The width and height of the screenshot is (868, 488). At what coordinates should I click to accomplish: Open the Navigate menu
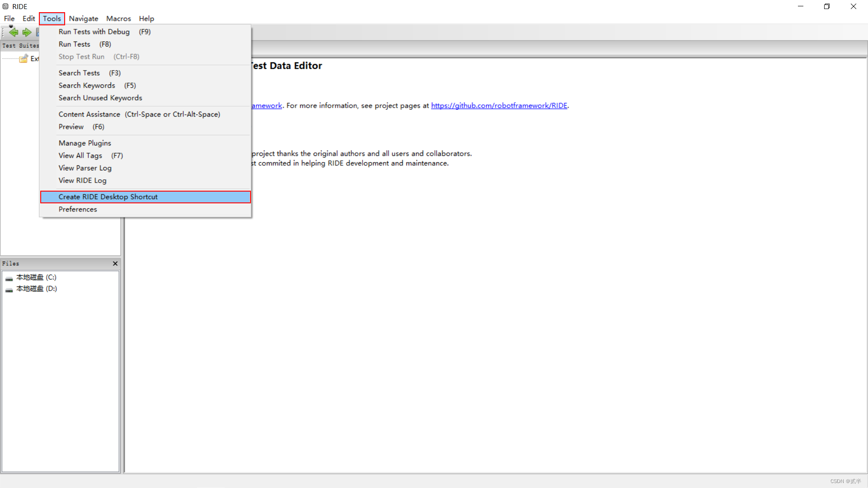coord(84,19)
